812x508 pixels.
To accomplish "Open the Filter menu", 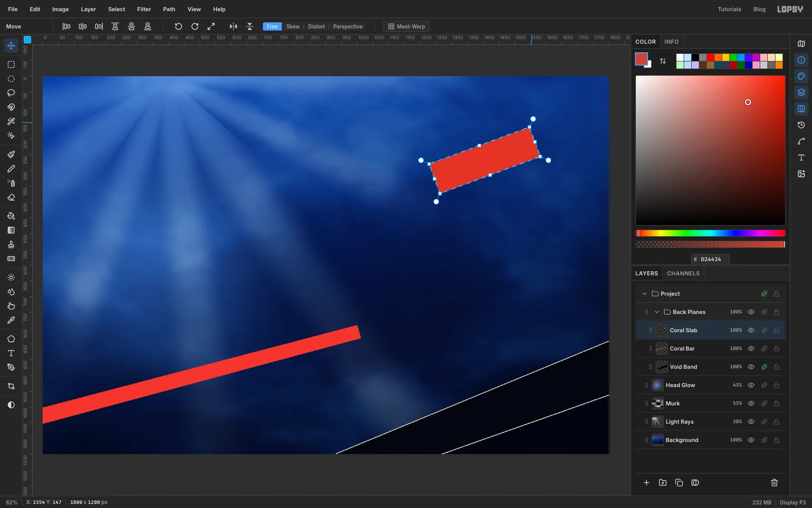I will click(x=144, y=9).
